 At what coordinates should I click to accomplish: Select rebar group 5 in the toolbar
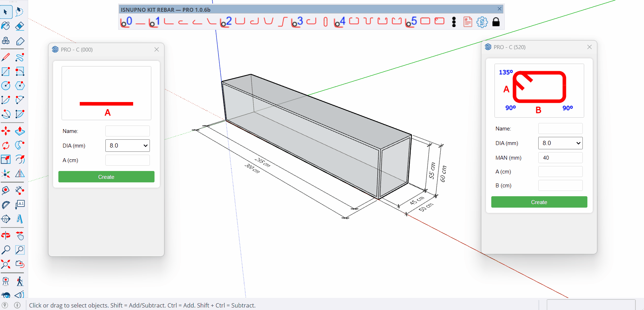(x=411, y=22)
